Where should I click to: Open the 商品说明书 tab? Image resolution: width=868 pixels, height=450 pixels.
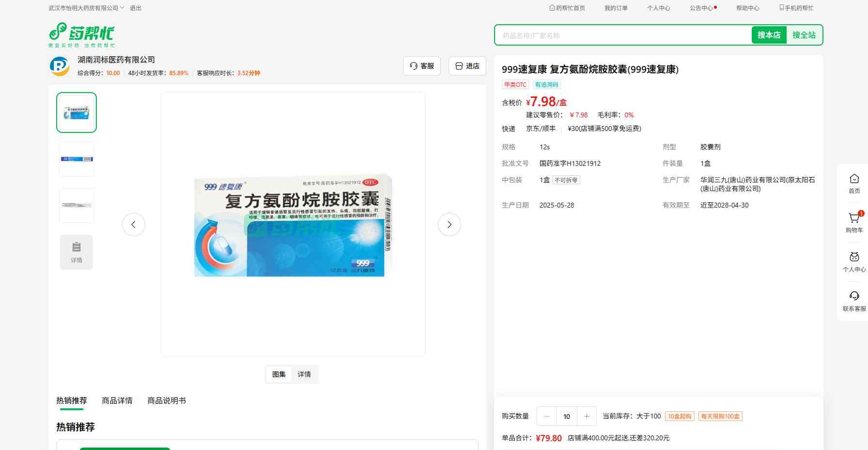point(167,401)
